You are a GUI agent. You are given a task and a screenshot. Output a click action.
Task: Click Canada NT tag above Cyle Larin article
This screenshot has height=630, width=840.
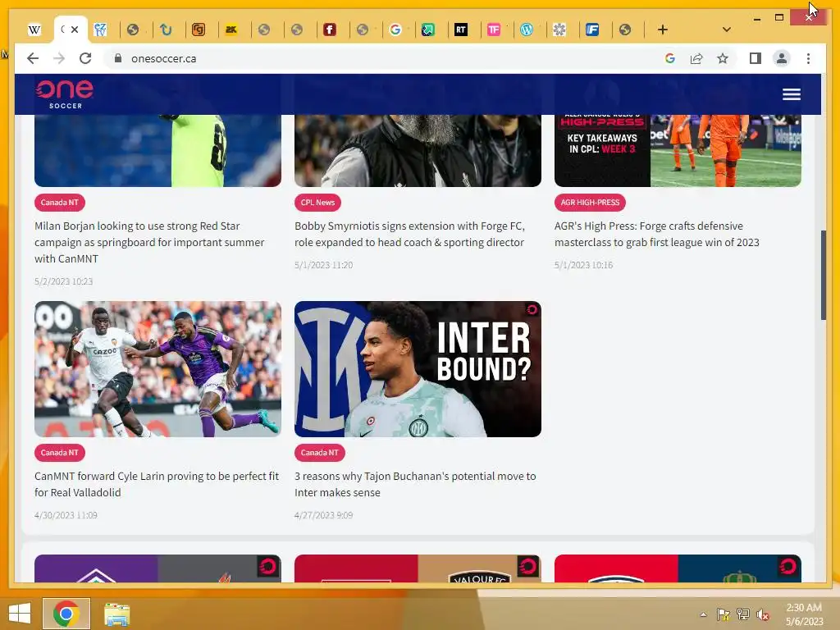coord(59,453)
